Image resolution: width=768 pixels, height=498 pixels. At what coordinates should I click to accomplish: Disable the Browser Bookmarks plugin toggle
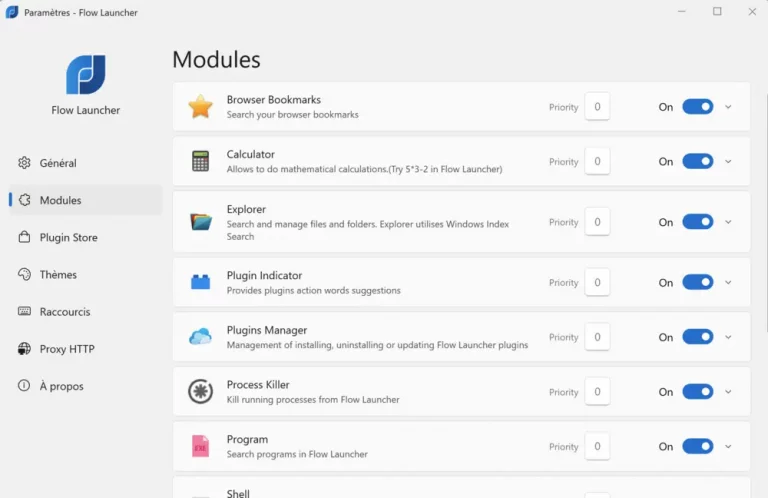[x=697, y=107]
